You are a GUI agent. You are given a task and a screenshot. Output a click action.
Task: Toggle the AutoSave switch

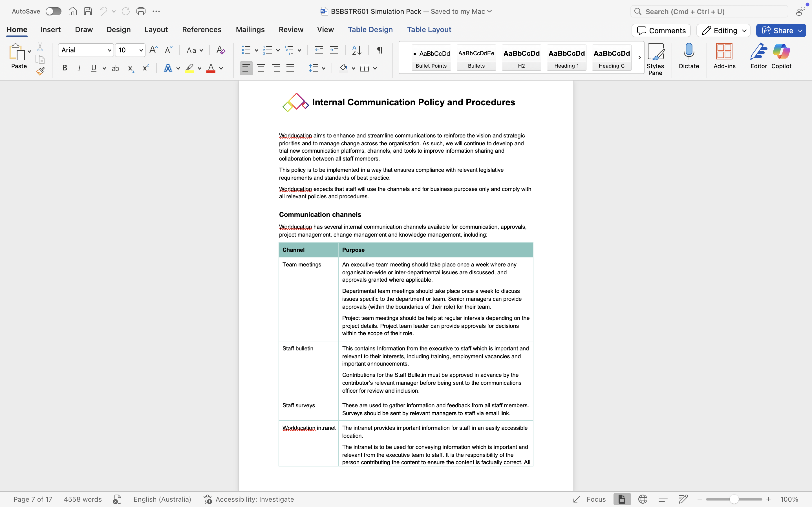(x=53, y=11)
